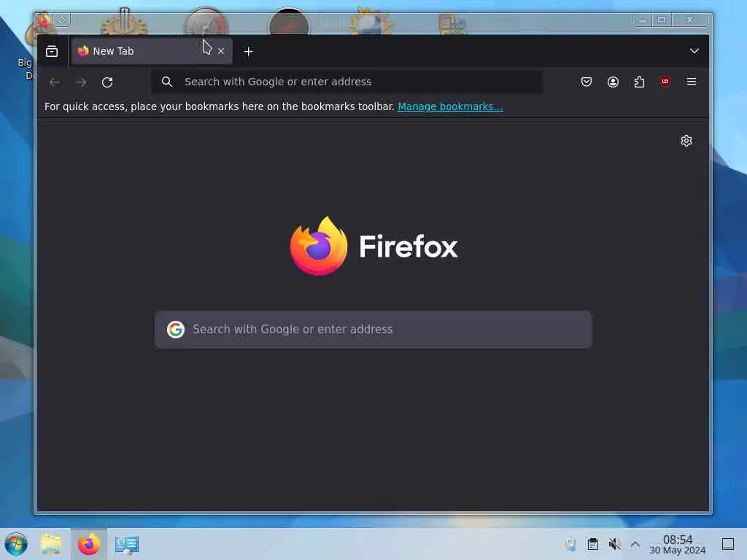Expand the list all tabs chevron
This screenshot has height=560, width=747.
pyautogui.click(x=694, y=51)
